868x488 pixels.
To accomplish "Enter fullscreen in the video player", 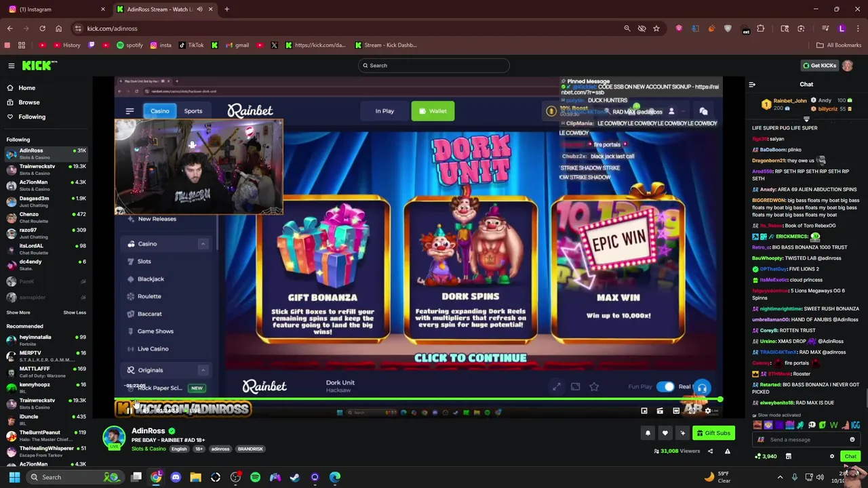I will 692,411.
